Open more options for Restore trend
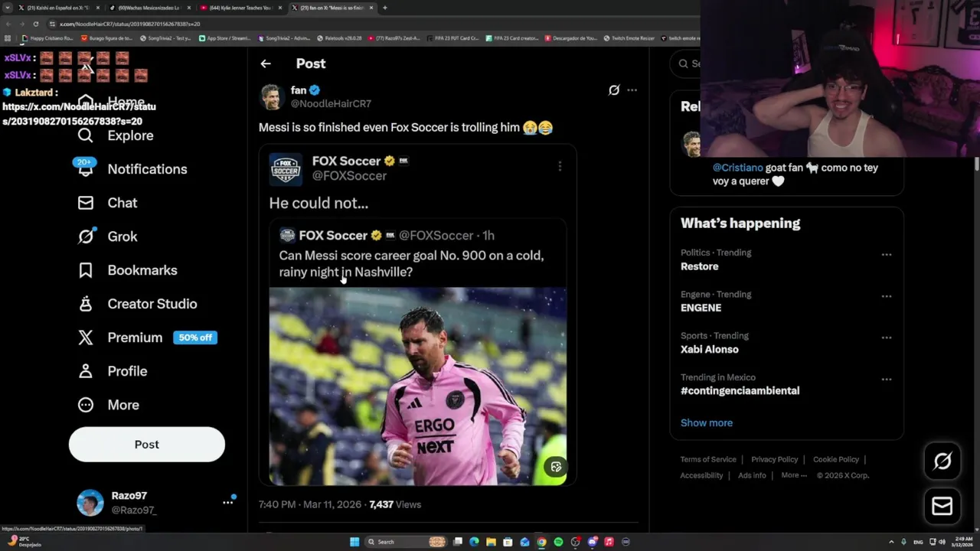The image size is (980, 551). point(886,255)
